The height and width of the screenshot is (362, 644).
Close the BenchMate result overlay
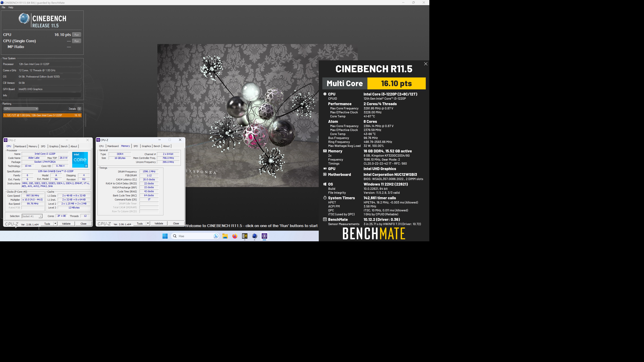coord(426,64)
